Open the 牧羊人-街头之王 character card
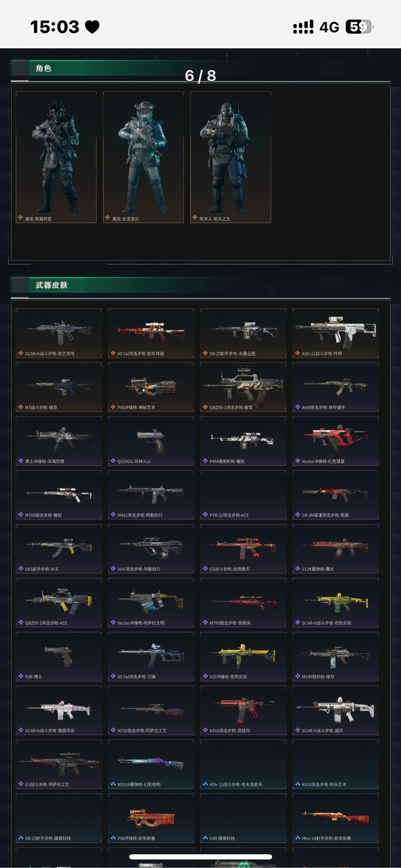 [x=231, y=157]
